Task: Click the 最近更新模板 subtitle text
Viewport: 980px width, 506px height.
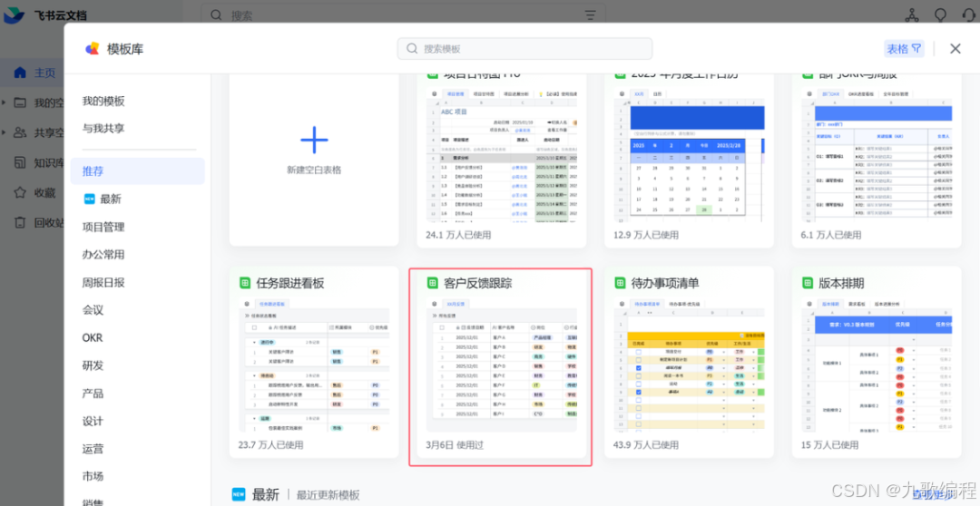Action: (x=328, y=495)
